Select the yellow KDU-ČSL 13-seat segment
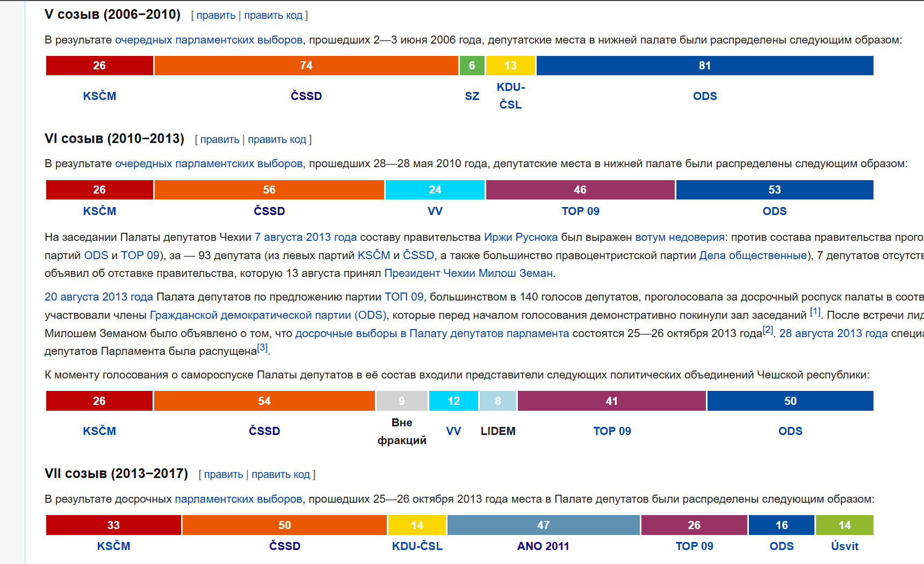The height and width of the screenshot is (564, 924). click(x=510, y=66)
